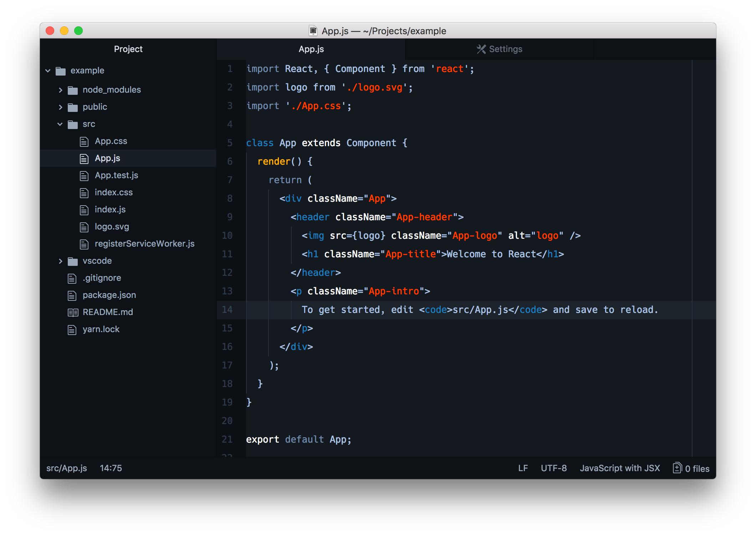The width and height of the screenshot is (756, 536).
Task: Click the document icon in the title bar
Action: click(x=312, y=31)
